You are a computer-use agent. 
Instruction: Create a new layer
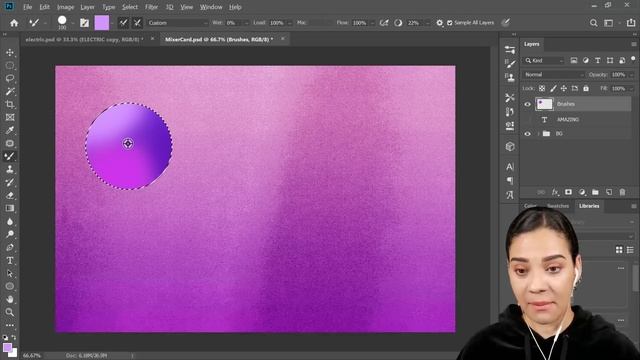[x=609, y=192]
